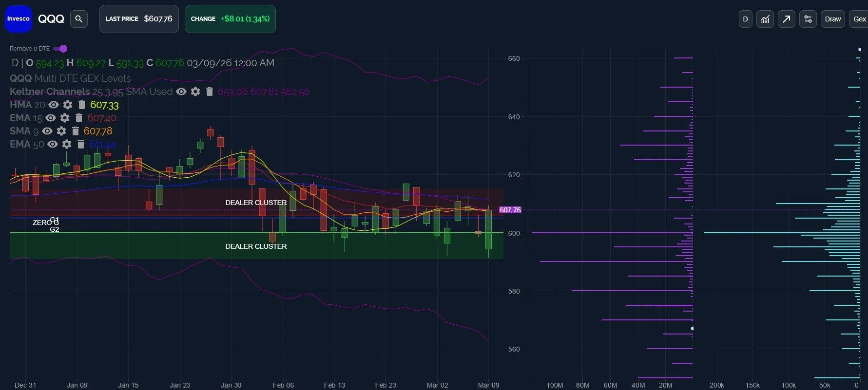
Task: Click the SMA 9 value 607.78
Action: 98,131
